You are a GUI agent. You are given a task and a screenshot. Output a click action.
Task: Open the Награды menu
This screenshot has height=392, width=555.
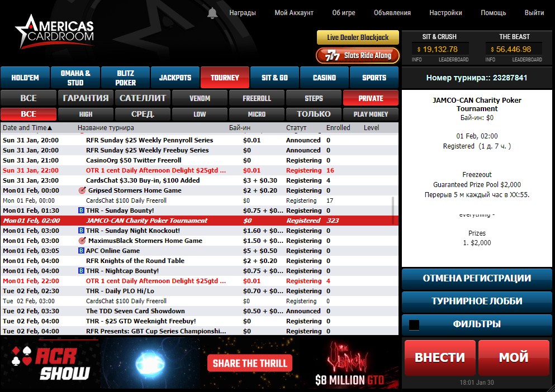coord(243,13)
